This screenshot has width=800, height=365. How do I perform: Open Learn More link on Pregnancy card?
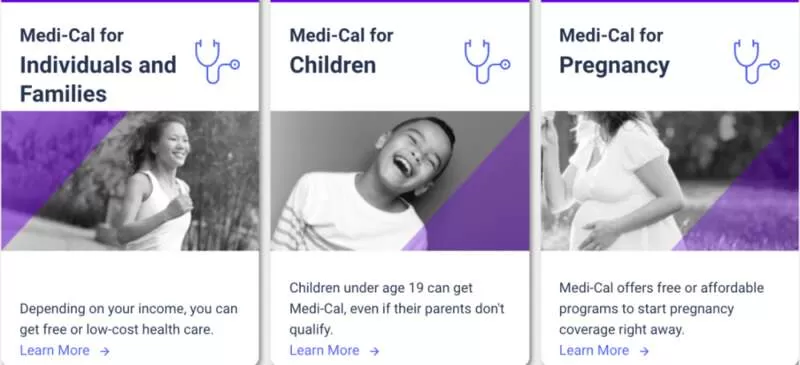click(x=594, y=351)
